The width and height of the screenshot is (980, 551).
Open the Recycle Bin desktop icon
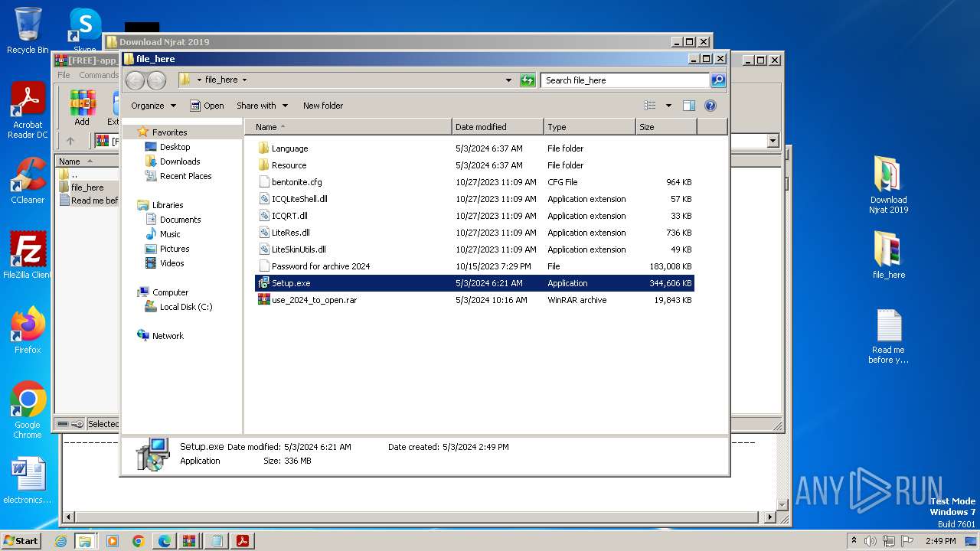[28, 31]
